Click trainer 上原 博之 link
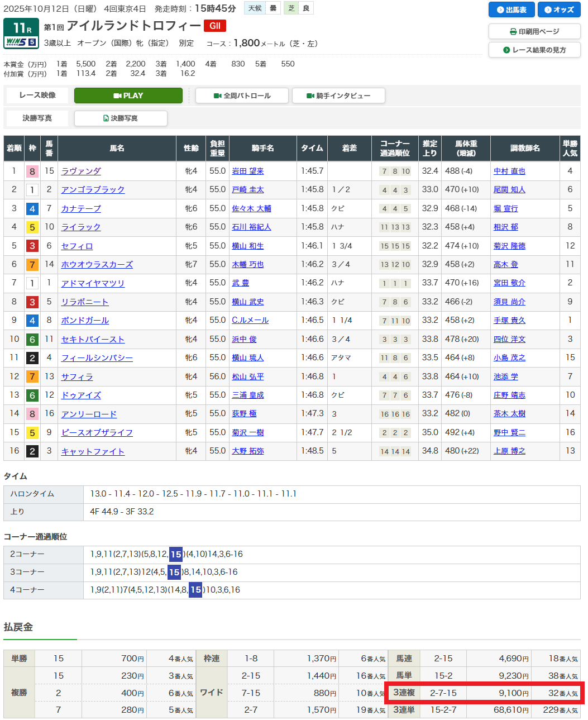588x720 pixels. coord(509,451)
